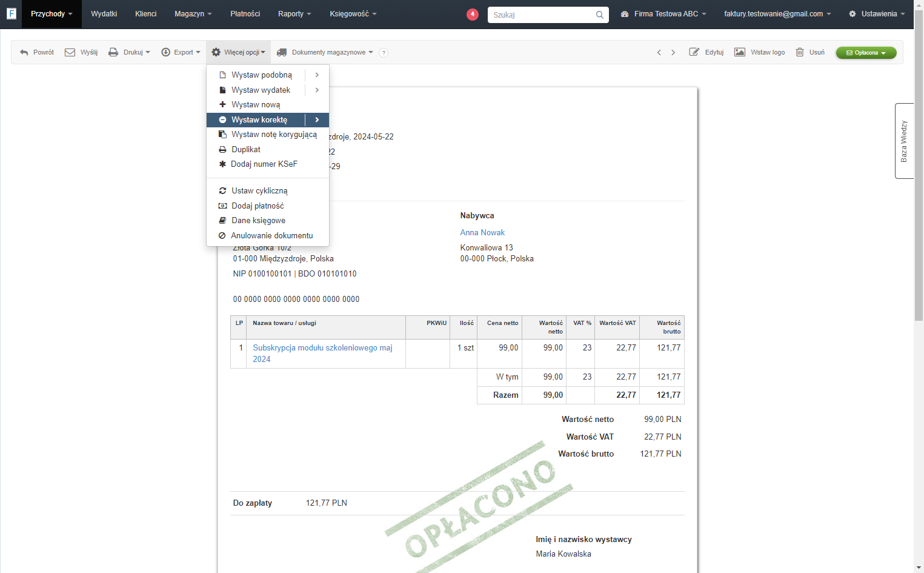Open the Wydatki menu item
The image size is (924, 573).
pos(104,14)
